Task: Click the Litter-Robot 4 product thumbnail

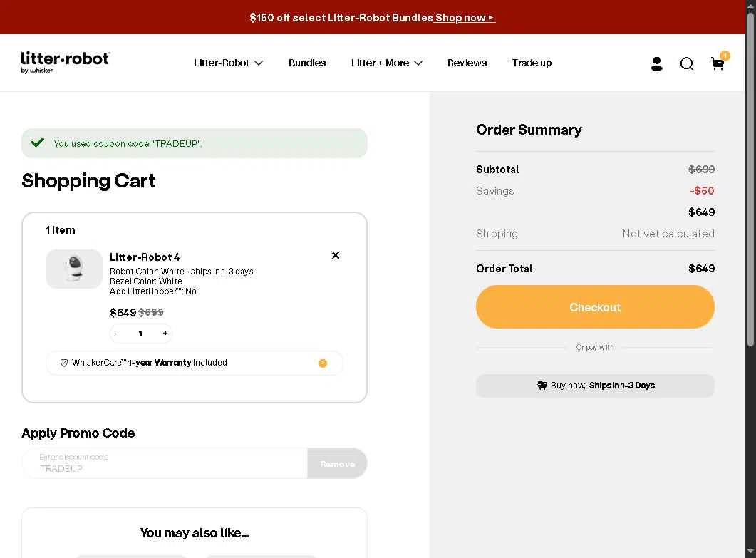Action: click(74, 269)
